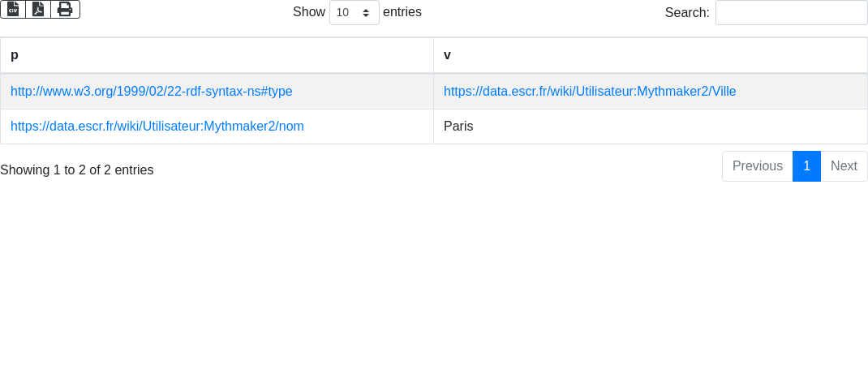Click the 'Show' label text
The image size is (868, 365).
pyautogui.click(x=309, y=12)
